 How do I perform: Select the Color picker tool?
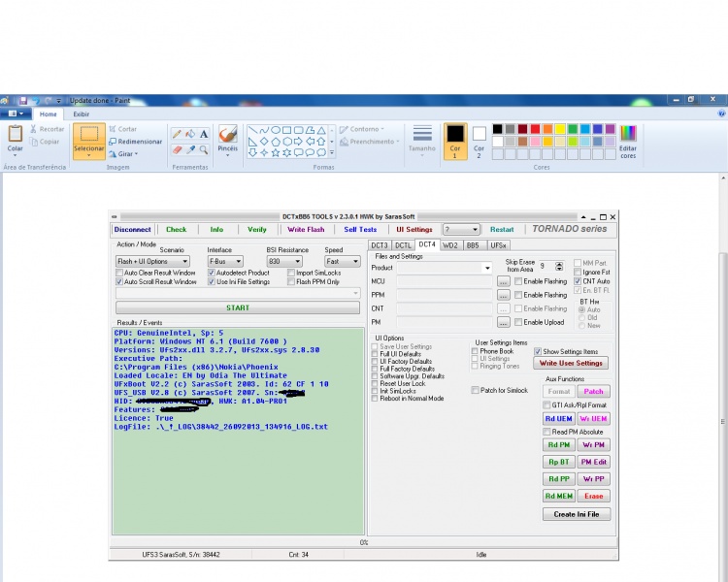click(190, 149)
